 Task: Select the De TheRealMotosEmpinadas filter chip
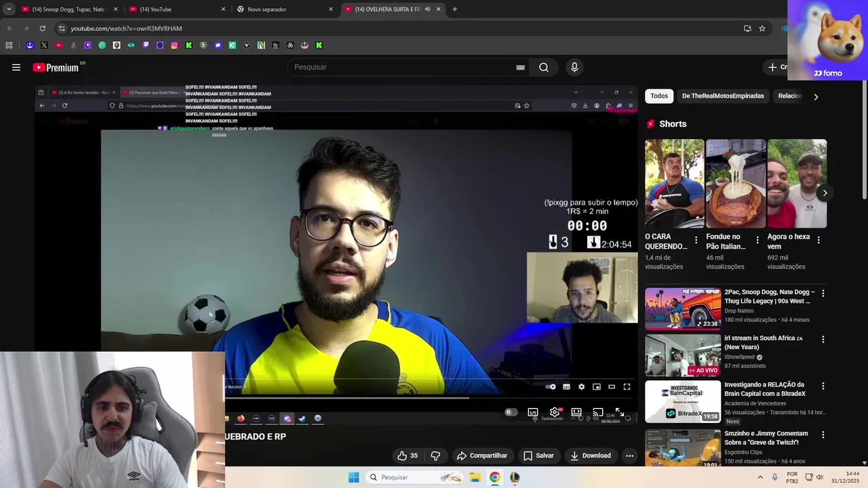723,96
